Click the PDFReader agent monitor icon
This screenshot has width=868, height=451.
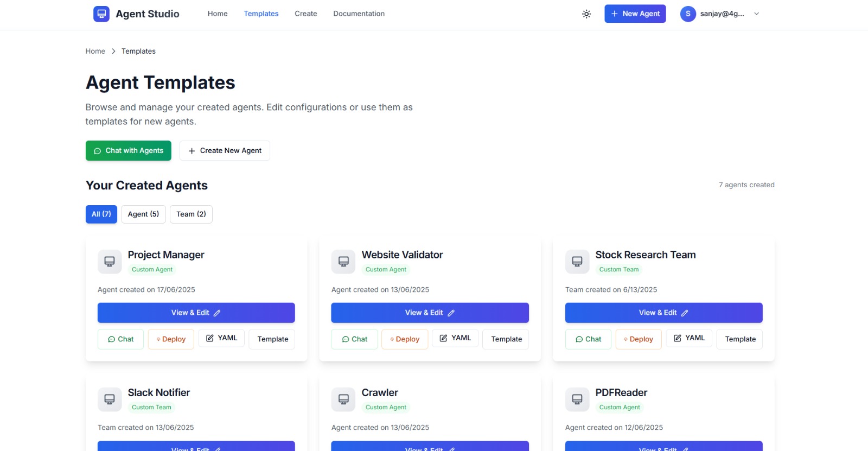pyautogui.click(x=577, y=399)
